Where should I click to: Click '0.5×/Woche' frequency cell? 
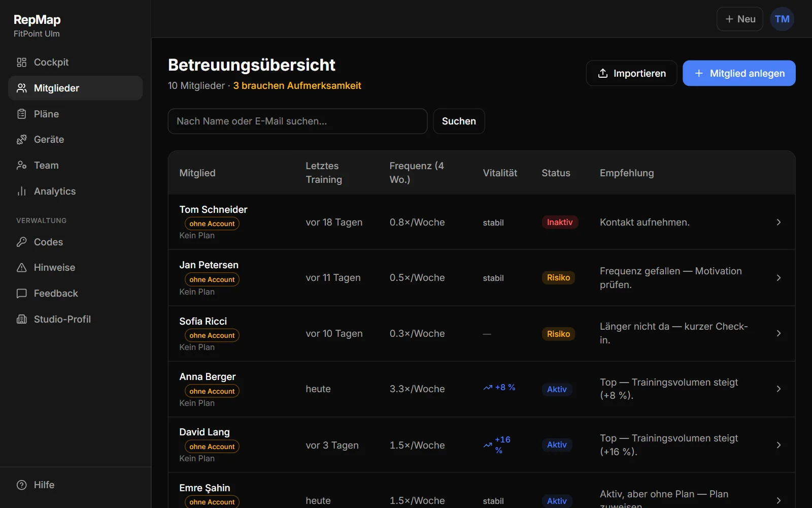417,278
